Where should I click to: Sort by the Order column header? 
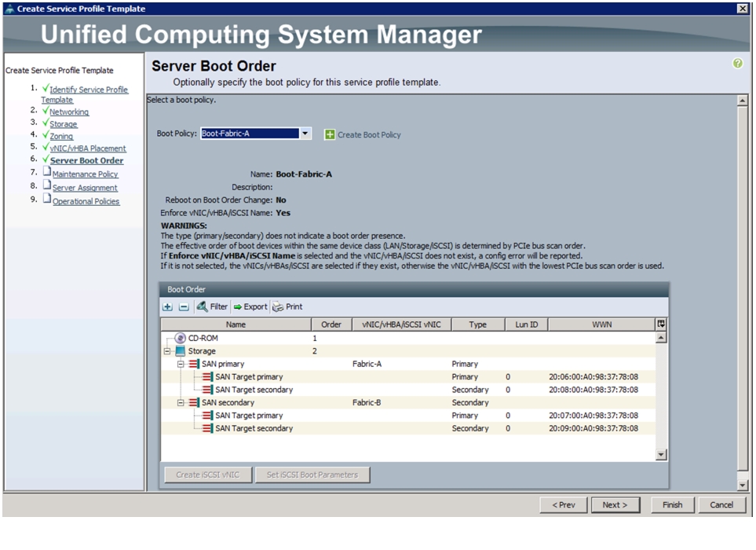[331, 324]
